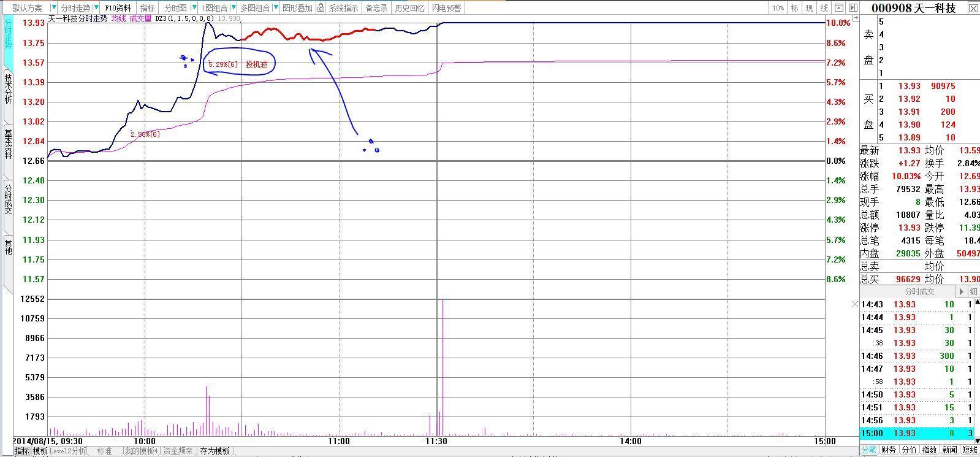Click the 均线 label in chart header
Viewport: 980px width, 457px height.
[119, 18]
